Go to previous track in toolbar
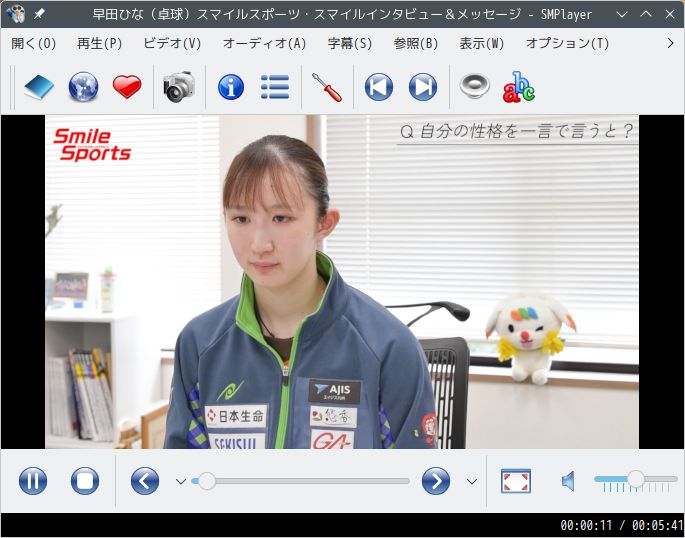This screenshot has height=538, width=685. click(x=379, y=87)
